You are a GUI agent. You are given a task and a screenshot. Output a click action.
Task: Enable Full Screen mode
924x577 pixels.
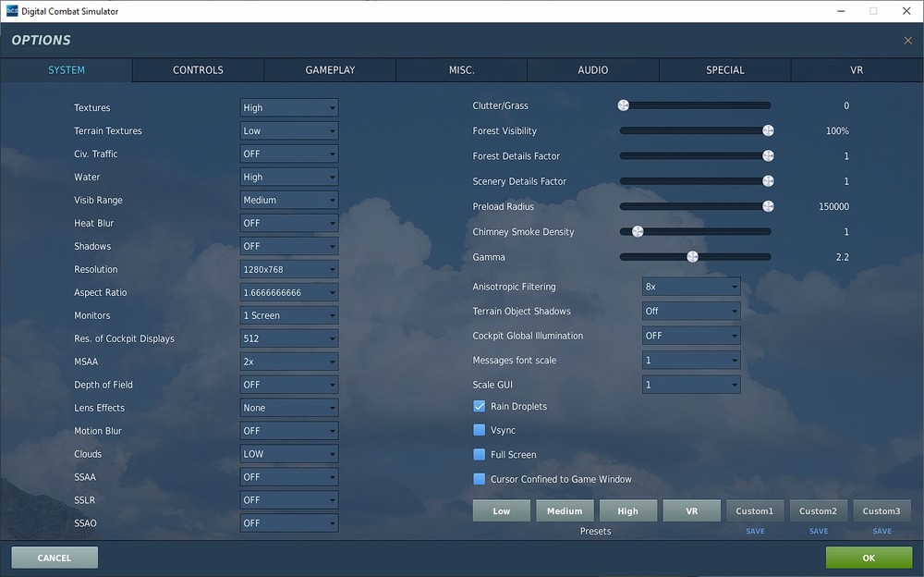point(479,454)
